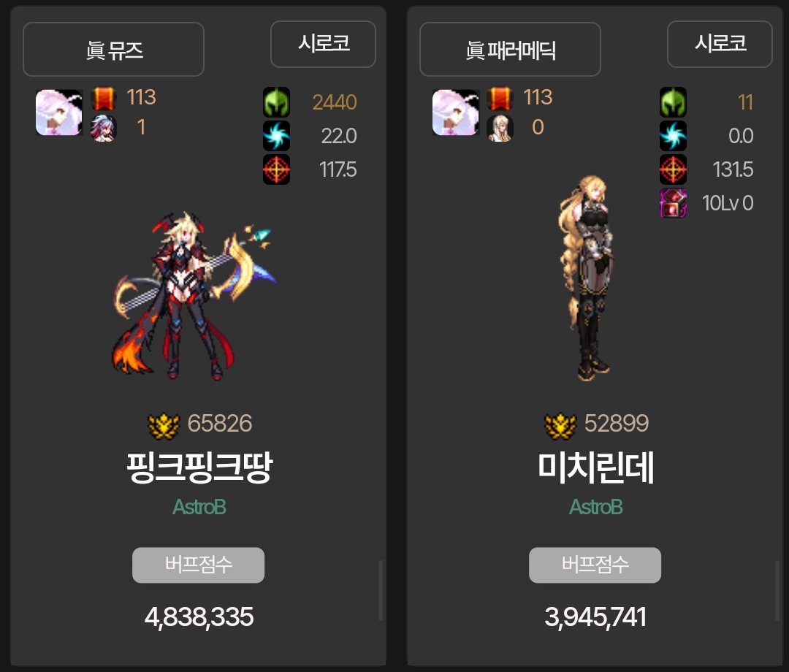The image size is (789, 672).
Task: Click the red banner icon on left card
Action: point(104,98)
